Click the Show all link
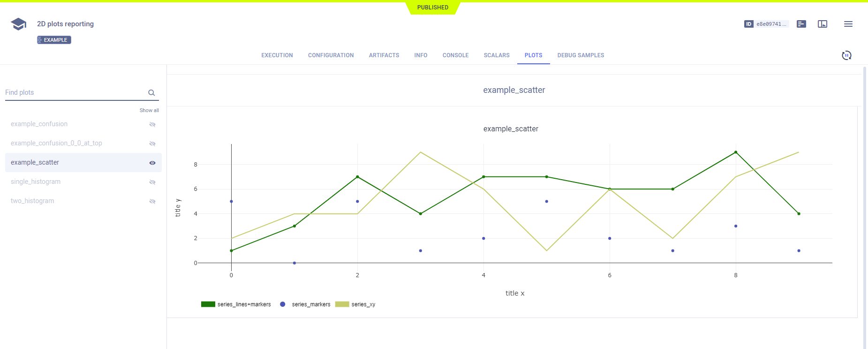 (x=149, y=111)
